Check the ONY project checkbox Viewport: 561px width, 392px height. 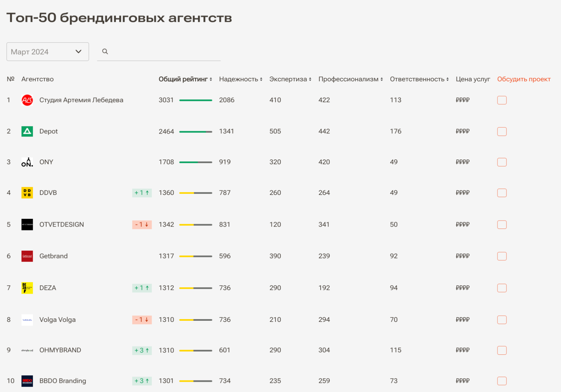click(502, 162)
